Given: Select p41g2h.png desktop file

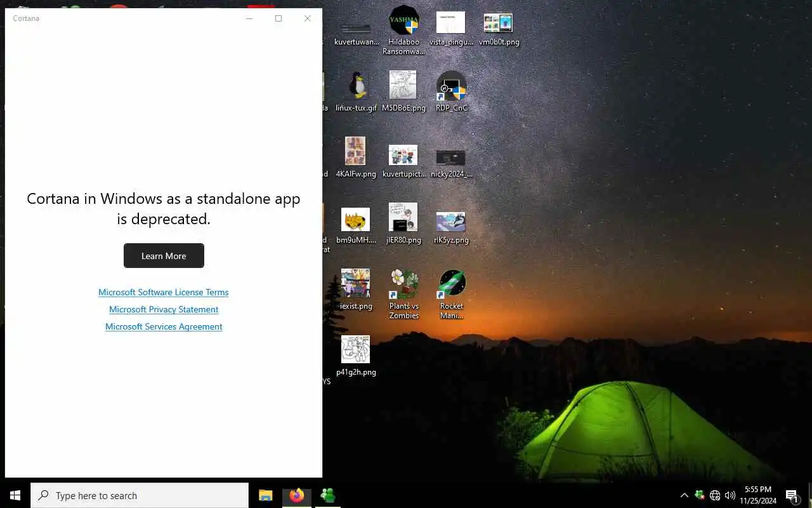Looking at the screenshot, I should [x=356, y=356].
